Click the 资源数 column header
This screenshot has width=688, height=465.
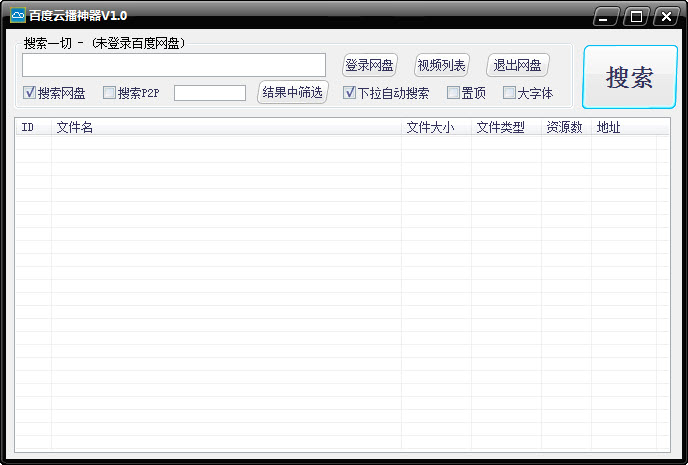point(566,128)
